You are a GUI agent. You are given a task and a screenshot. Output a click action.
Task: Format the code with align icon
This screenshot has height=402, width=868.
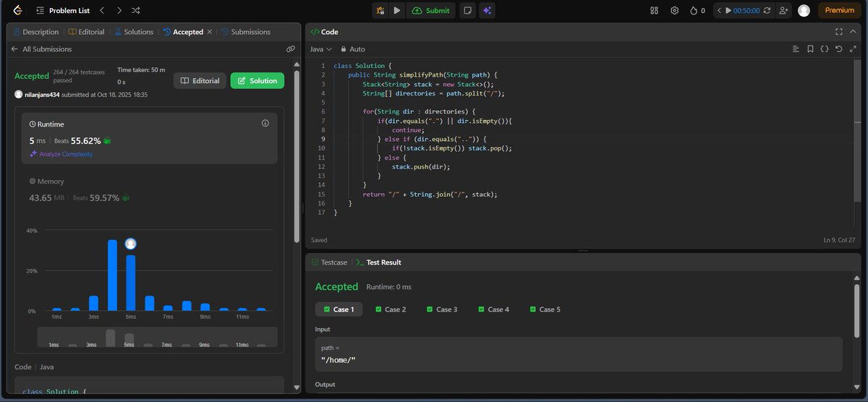point(796,49)
